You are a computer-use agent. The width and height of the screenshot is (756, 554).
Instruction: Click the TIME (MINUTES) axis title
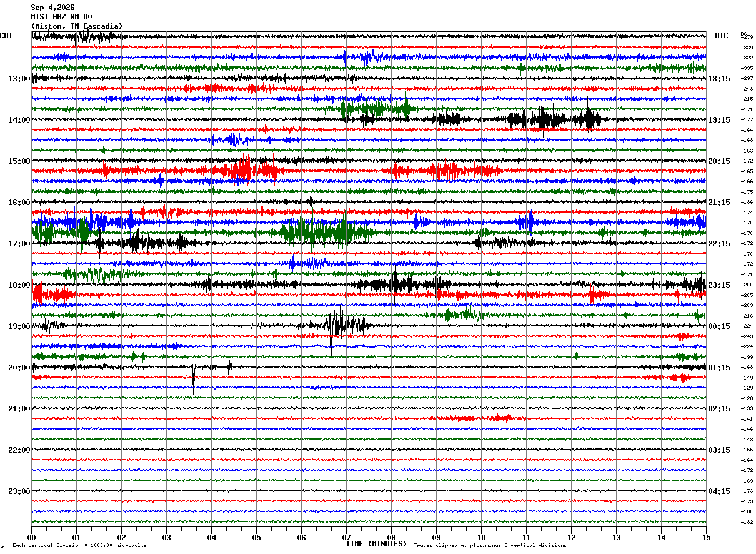(376, 544)
